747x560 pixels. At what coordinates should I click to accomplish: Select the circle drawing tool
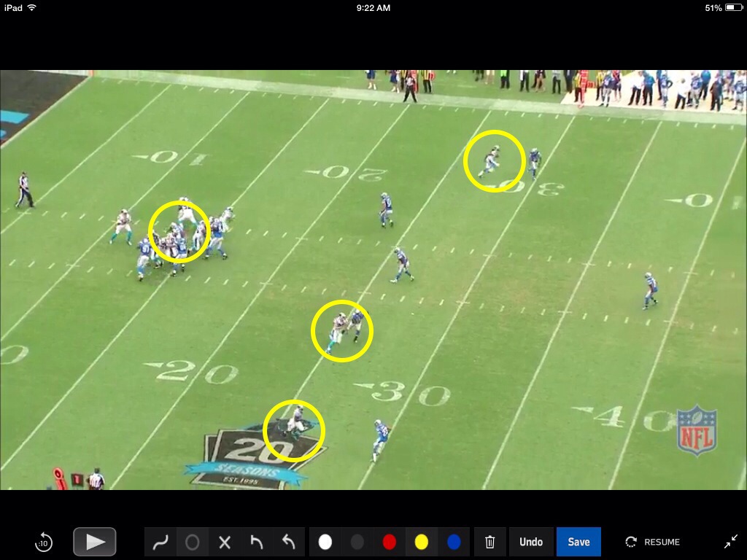(x=193, y=542)
